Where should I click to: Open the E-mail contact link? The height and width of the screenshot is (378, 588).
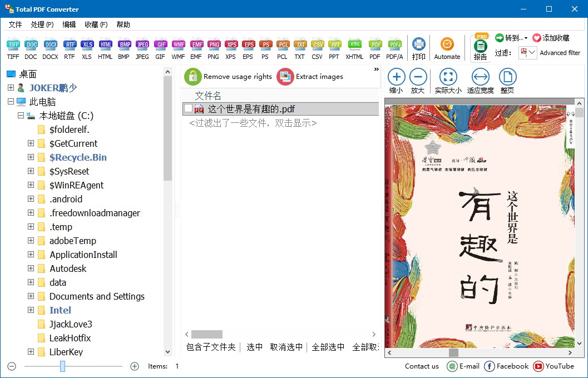pyautogui.click(x=463, y=366)
